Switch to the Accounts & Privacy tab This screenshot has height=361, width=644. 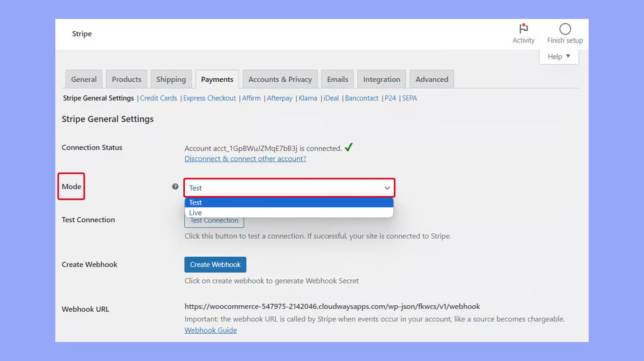point(280,79)
